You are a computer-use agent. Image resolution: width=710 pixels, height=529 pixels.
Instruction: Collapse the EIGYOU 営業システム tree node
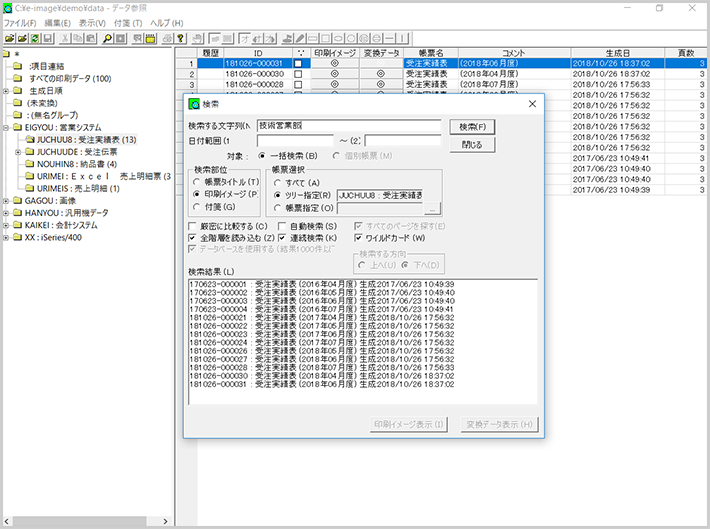click(x=6, y=128)
